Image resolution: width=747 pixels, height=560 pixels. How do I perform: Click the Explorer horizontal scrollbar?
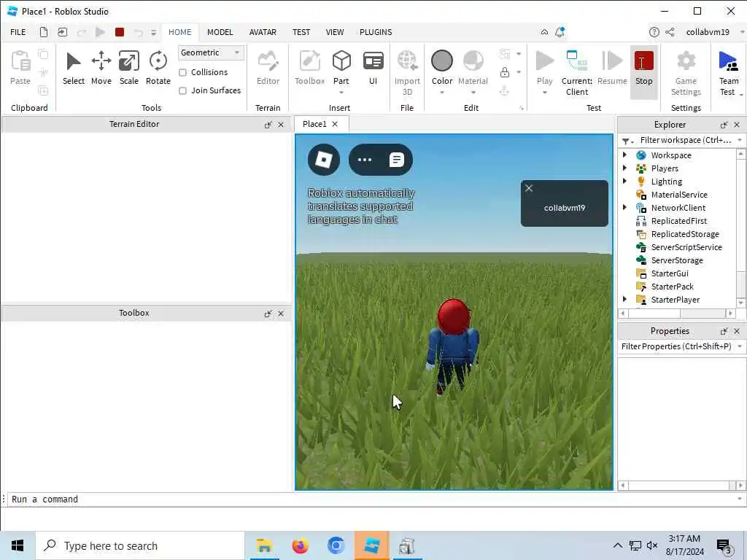click(x=676, y=314)
